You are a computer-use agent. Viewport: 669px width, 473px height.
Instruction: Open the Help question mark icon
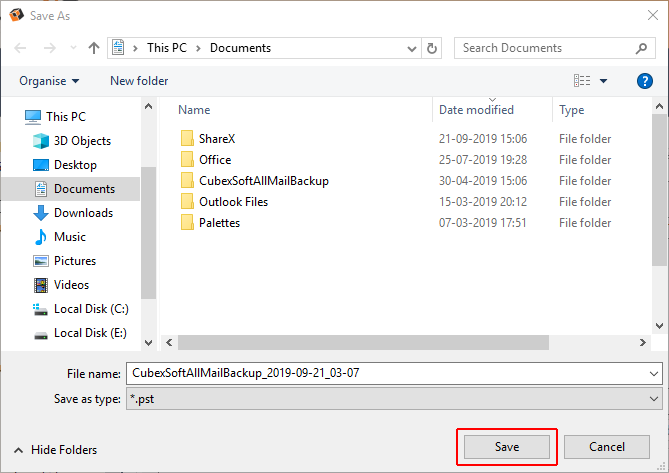pos(645,81)
